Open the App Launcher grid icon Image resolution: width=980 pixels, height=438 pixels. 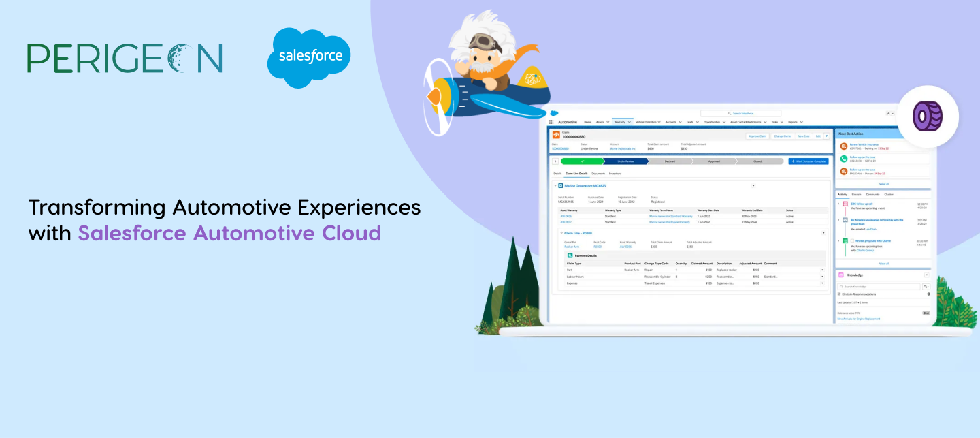[x=551, y=122]
